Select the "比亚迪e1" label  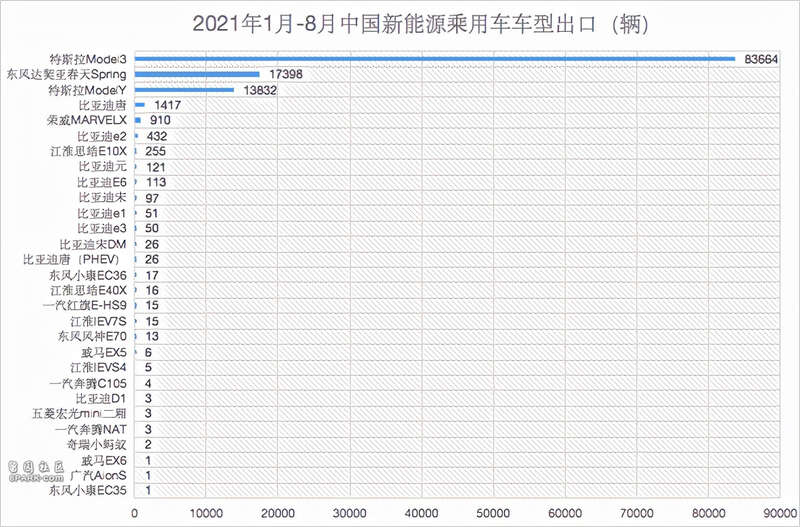tap(102, 213)
